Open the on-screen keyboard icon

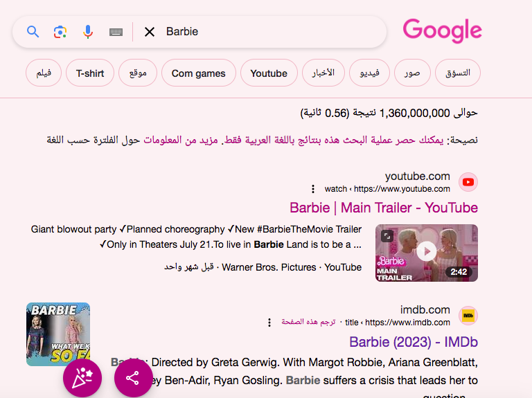tap(116, 33)
